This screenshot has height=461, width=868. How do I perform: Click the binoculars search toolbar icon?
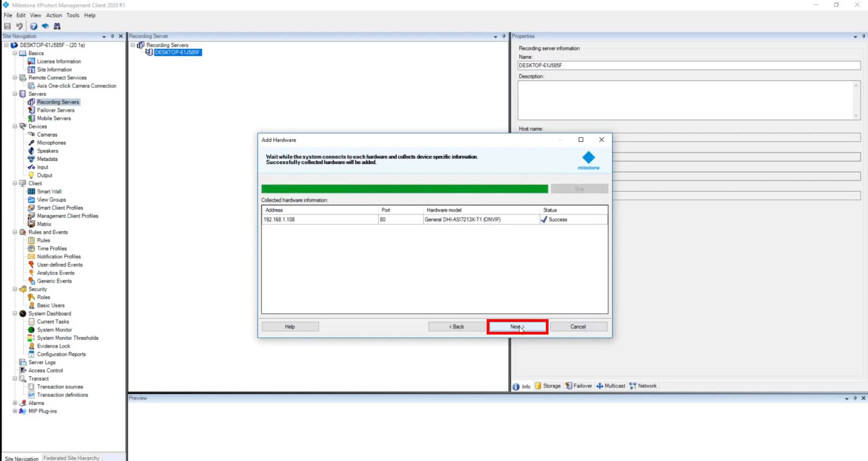[x=57, y=26]
